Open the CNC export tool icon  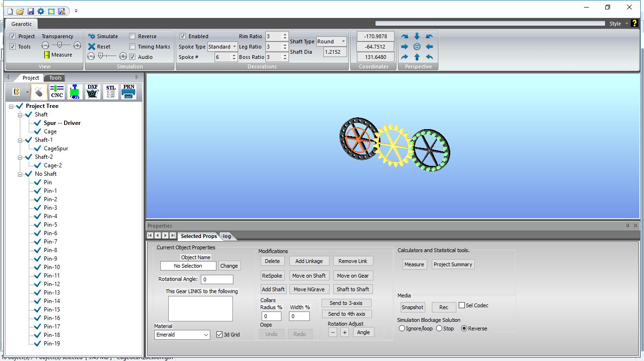[57, 91]
